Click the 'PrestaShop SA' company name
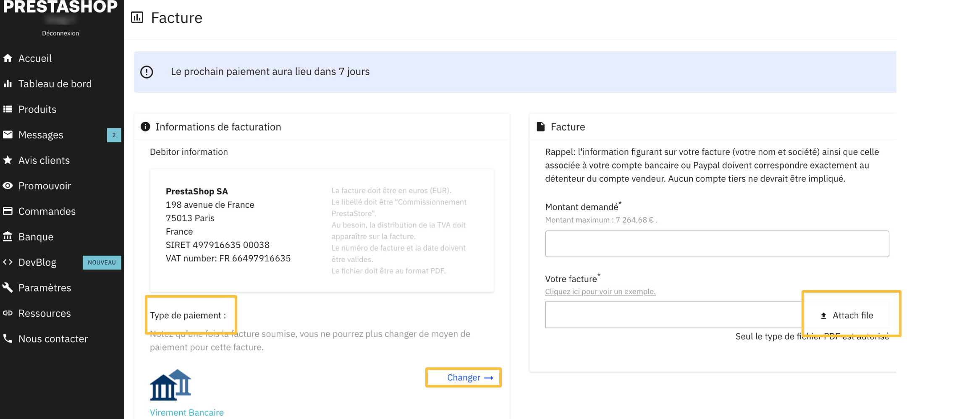980x419 pixels. coord(197,191)
